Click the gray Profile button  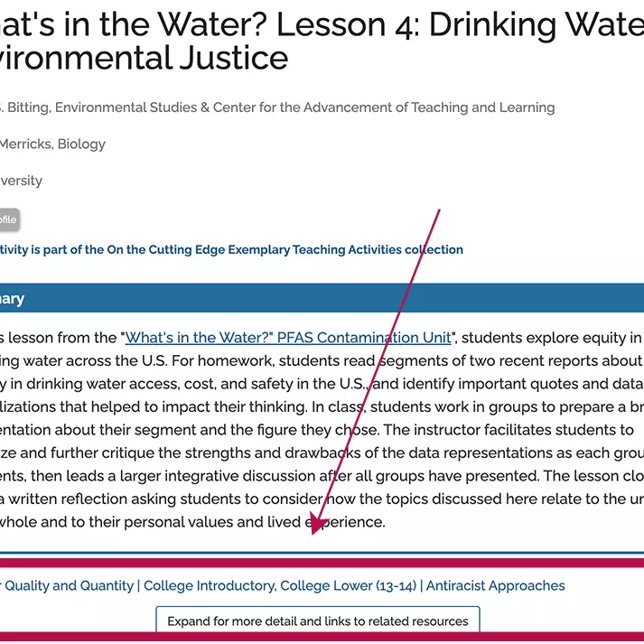[7, 219]
